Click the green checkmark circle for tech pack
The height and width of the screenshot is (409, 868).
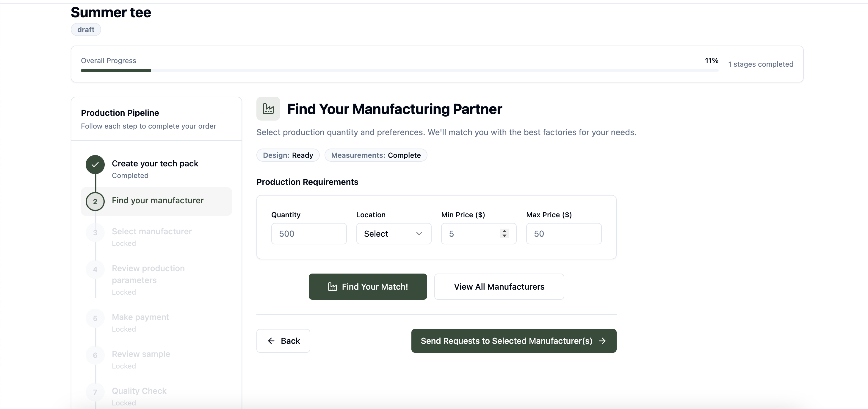(95, 165)
